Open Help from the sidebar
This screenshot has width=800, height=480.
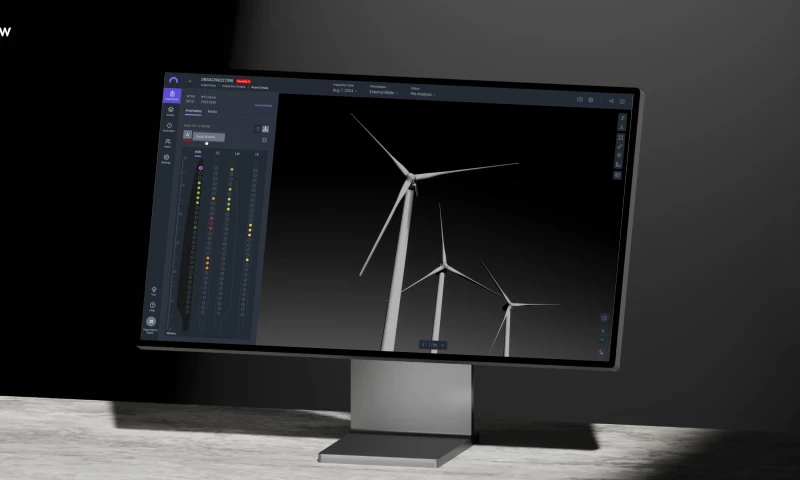[152, 307]
